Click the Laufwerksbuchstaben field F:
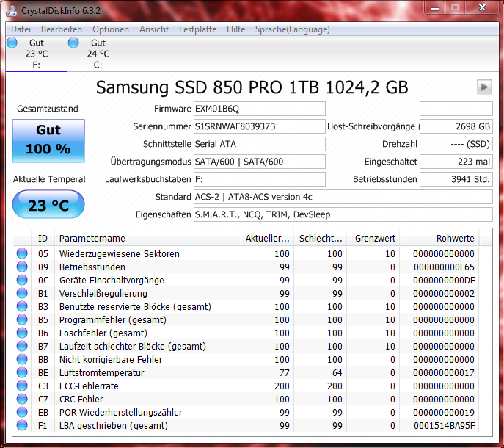 click(260, 179)
